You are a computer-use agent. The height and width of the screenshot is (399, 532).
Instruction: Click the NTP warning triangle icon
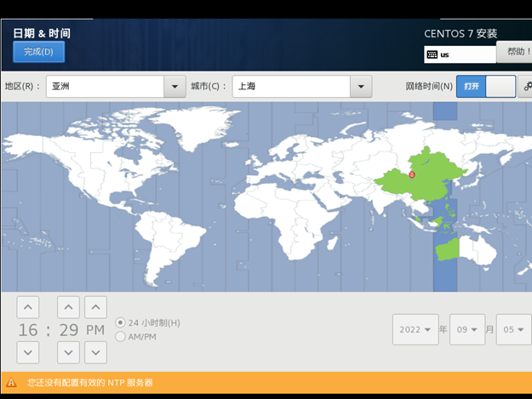pyautogui.click(x=11, y=382)
